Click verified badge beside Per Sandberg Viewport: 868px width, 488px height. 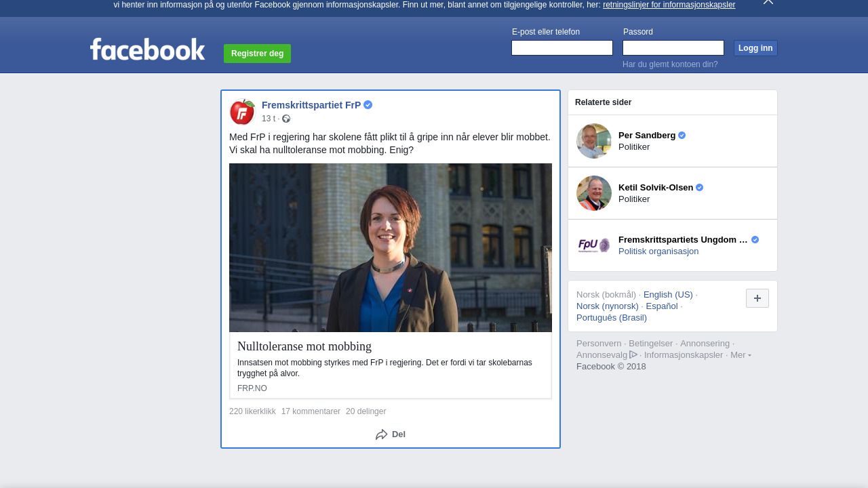[682, 136]
